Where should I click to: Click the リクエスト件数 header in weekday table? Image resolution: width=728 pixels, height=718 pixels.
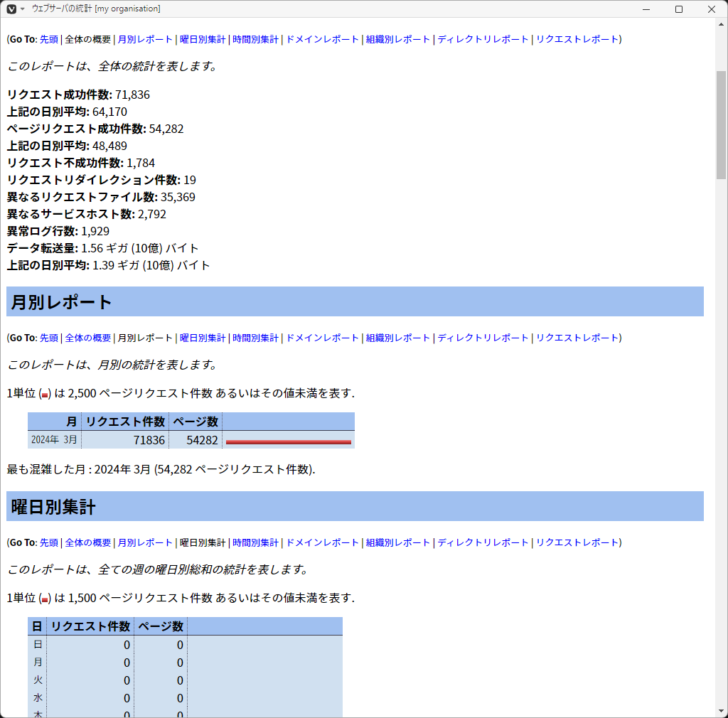click(90, 626)
